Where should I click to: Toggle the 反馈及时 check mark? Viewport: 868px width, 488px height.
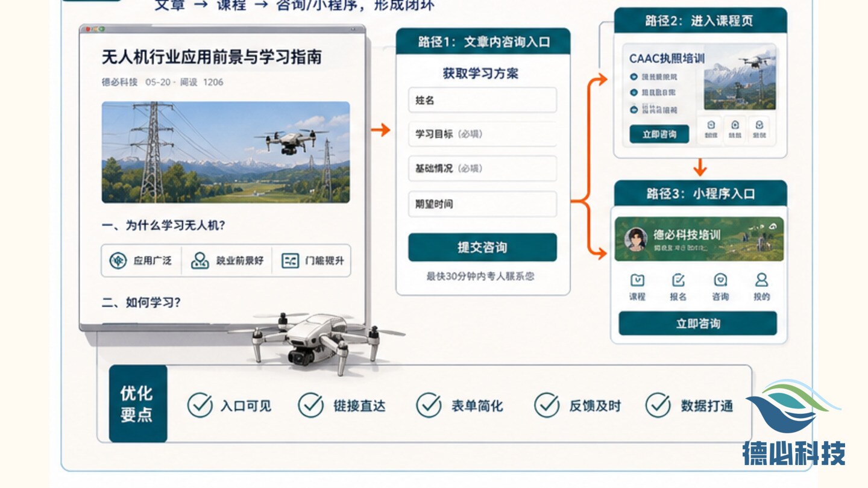pos(547,405)
